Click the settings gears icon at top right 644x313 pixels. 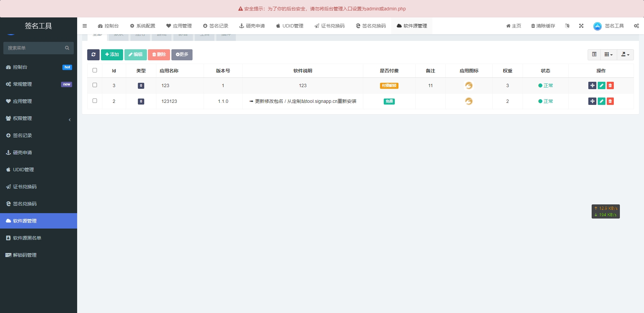tap(636, 26)
